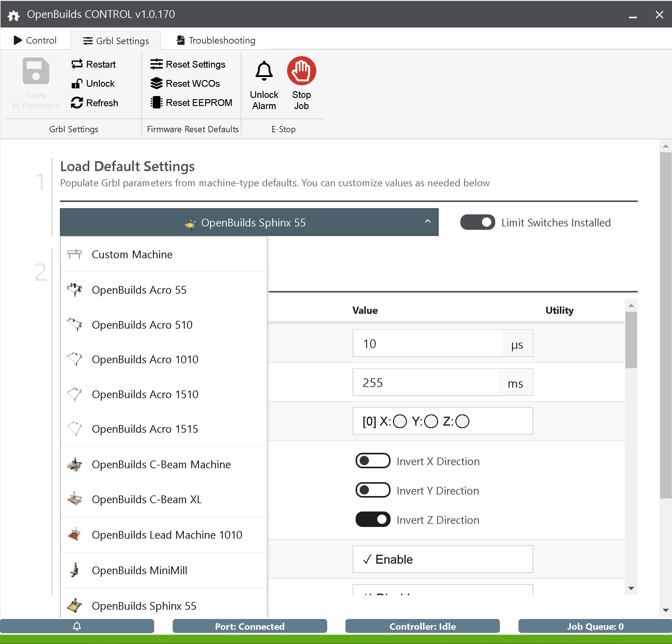Select the Z step invert radio circle
Viewport: 672px width, 644px height.
coord(462,421)
